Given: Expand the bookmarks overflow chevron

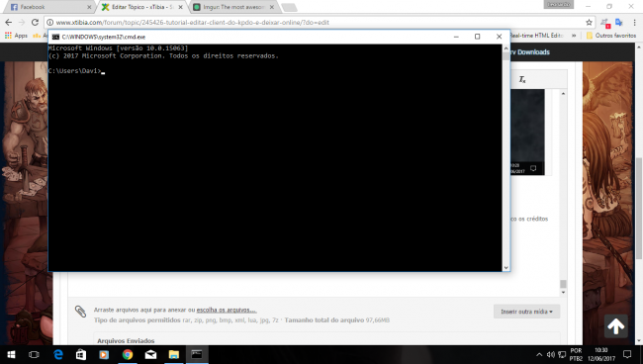Looking at the screenshot, I should (x=574, y=36).
